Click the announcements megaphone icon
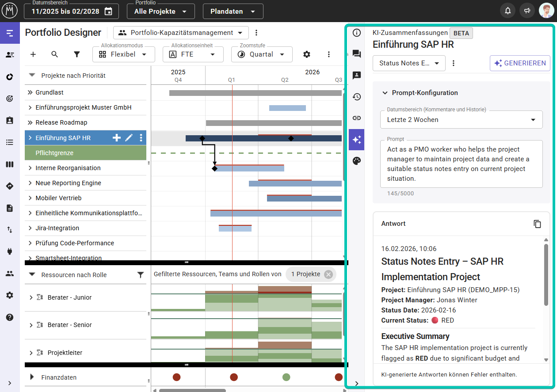Viewport: 557px width, 392px height. [x=527, y=11]
